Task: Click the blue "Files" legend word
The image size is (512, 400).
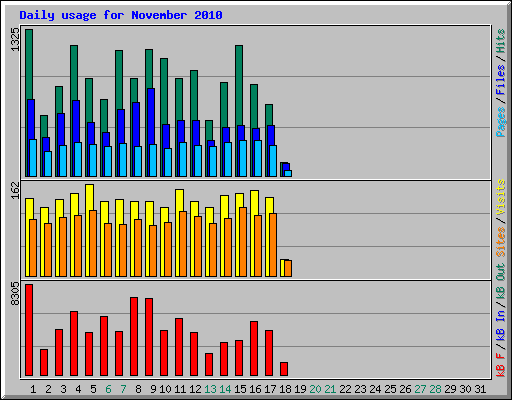Action: click(x=501, y=80)
